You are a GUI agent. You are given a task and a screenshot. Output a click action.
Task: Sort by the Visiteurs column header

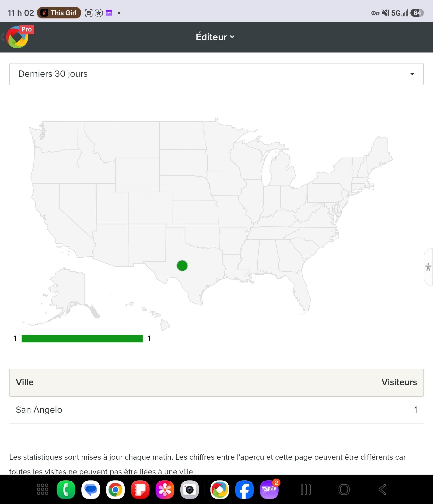point(399,382)
